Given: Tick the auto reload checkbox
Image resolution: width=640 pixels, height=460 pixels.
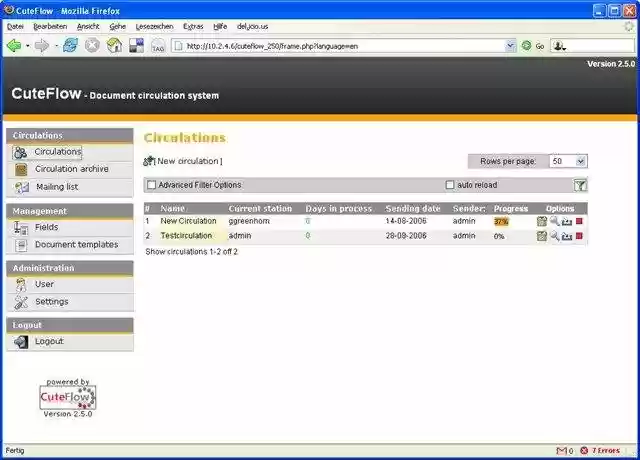Looking at the screenshot, I should pos(450,185).
